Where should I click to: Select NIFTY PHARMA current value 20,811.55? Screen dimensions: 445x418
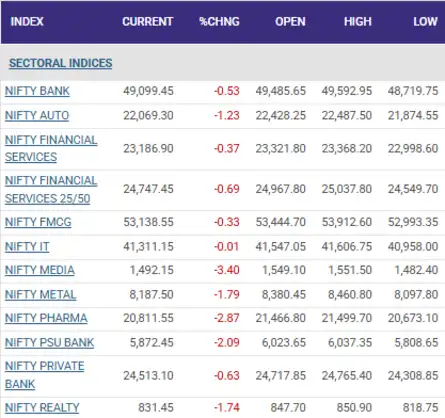(148, 318)
